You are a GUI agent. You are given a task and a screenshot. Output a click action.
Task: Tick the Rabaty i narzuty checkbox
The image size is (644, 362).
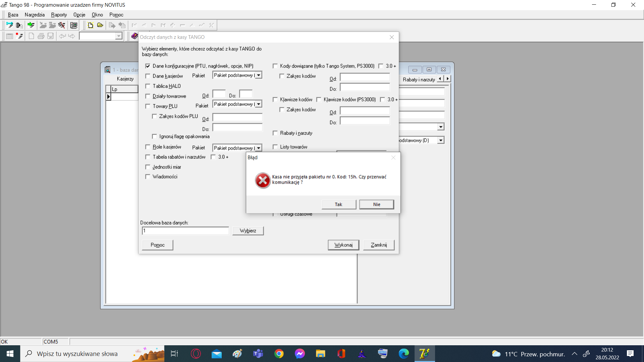[275, 133]
